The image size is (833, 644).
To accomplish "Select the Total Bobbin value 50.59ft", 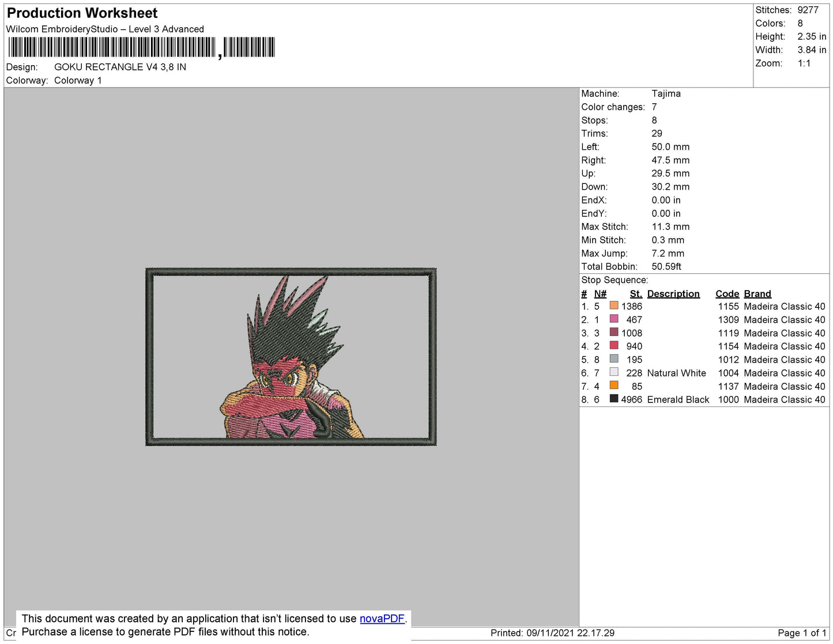I will (666, 266).
